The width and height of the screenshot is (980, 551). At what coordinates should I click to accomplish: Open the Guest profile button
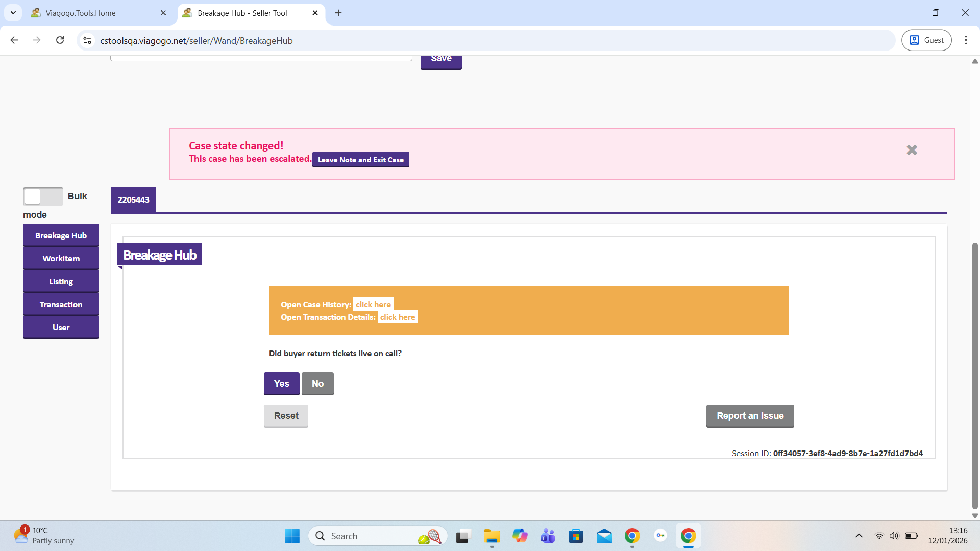click(x=926, y=40)
